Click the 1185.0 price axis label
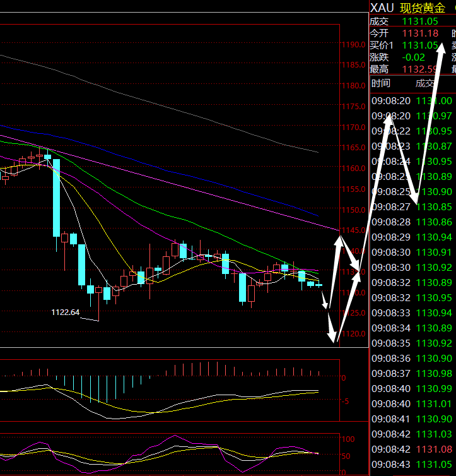Screen dimensions: 456x476 [354, 64]
